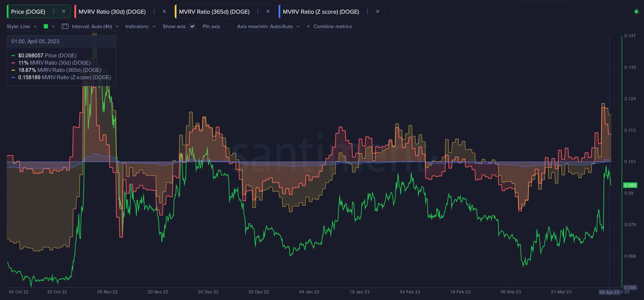Remove MVRV Ratio (365d) metric
The width and height of the screenshot is (644, 300).
click(x=268, y=12)
